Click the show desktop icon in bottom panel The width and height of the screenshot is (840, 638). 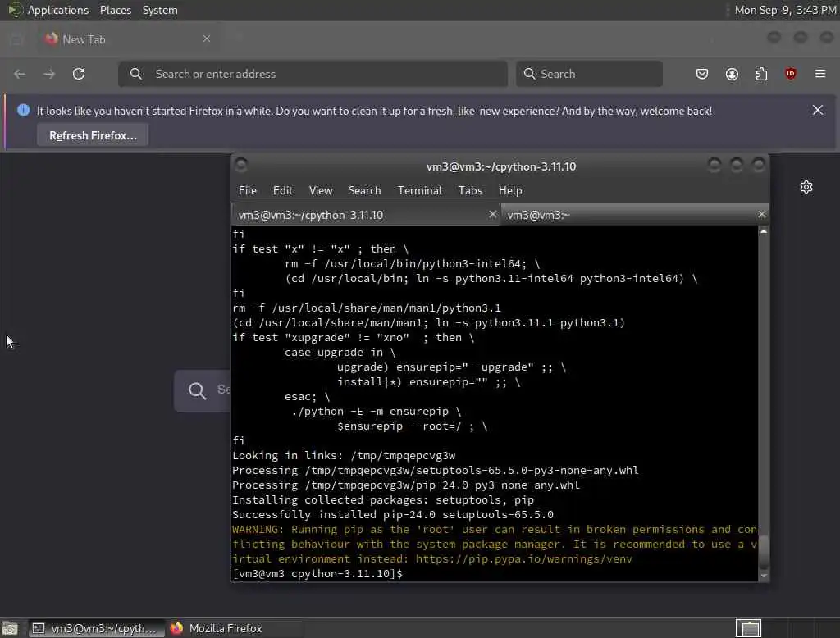(x=10, y=628)
